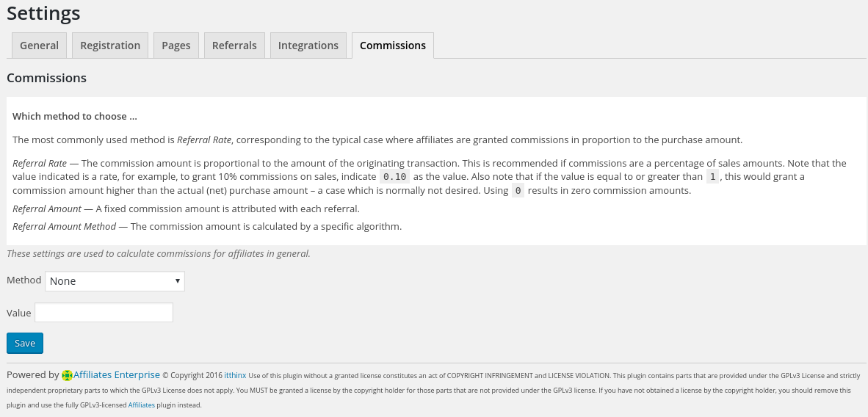Screen dimensions: 868x417
Task: Select the active Commissions tab
Action: click(x=392, y=46)
